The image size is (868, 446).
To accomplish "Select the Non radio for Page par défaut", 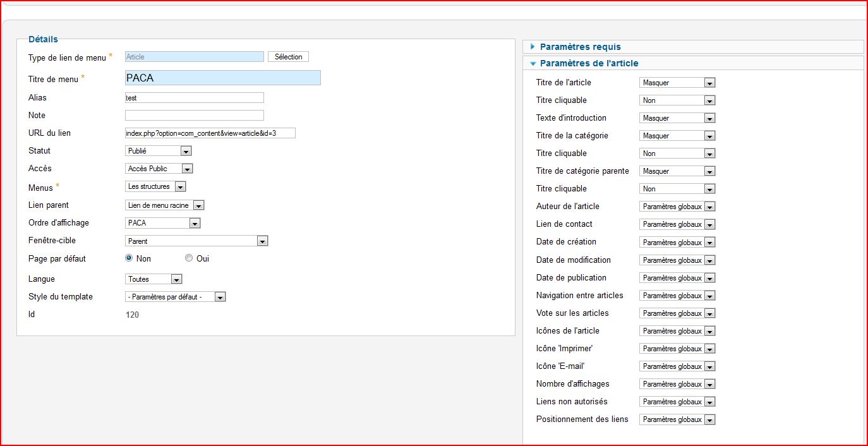I will (x=129, y=258).
